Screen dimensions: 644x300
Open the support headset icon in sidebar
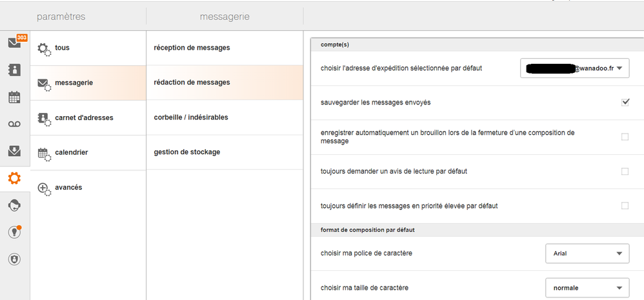[x=14, y=205]
